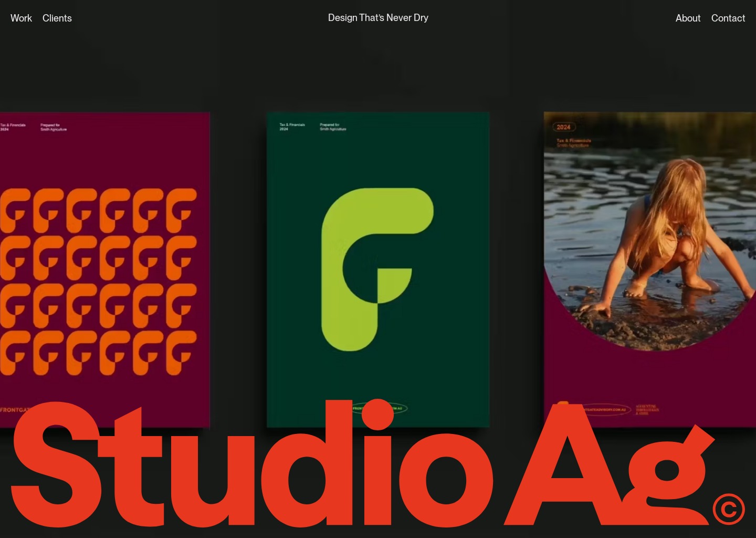The height and width of the screenshot is (538, 756).
Task: Open the Contact page
Action: 728,18
